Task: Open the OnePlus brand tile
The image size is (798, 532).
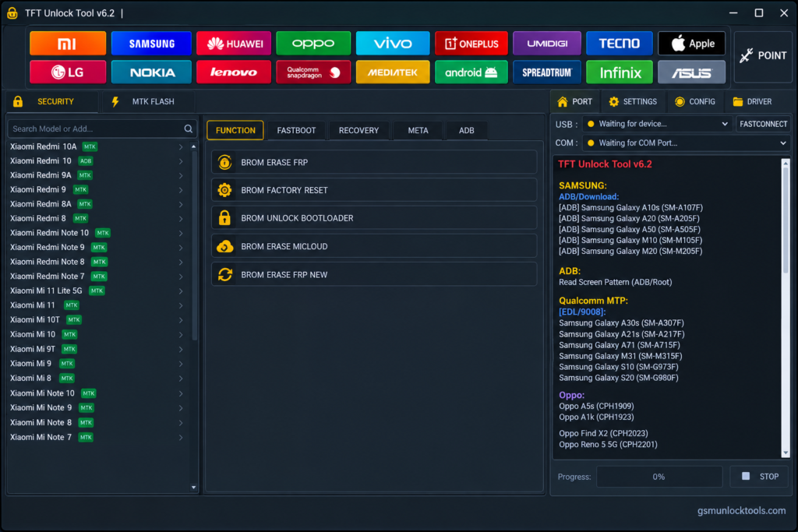Action: coord(471,44)
